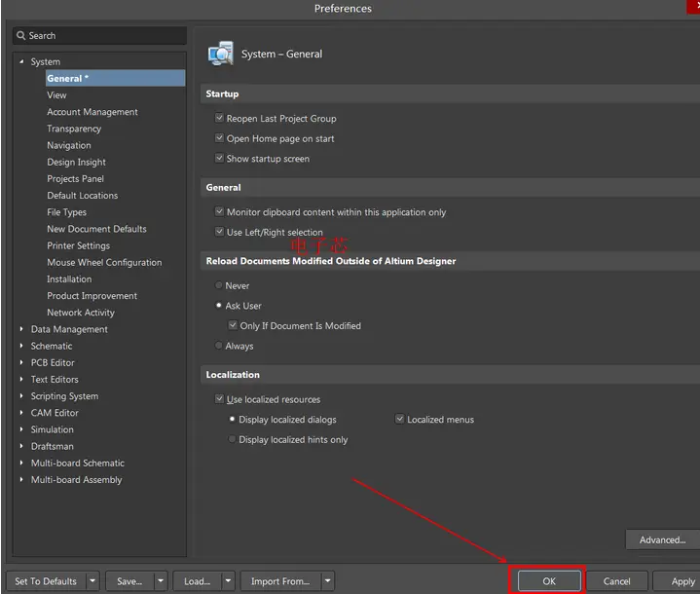Open the Printer Settings page
700x594 pixels.
pyautogui.click(x=79, y=245)
